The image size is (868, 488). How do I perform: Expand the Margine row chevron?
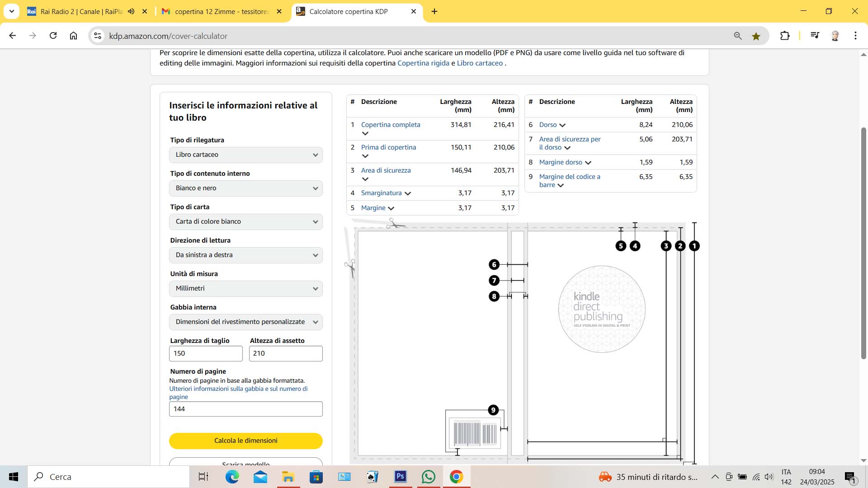[x=391, y=208]
